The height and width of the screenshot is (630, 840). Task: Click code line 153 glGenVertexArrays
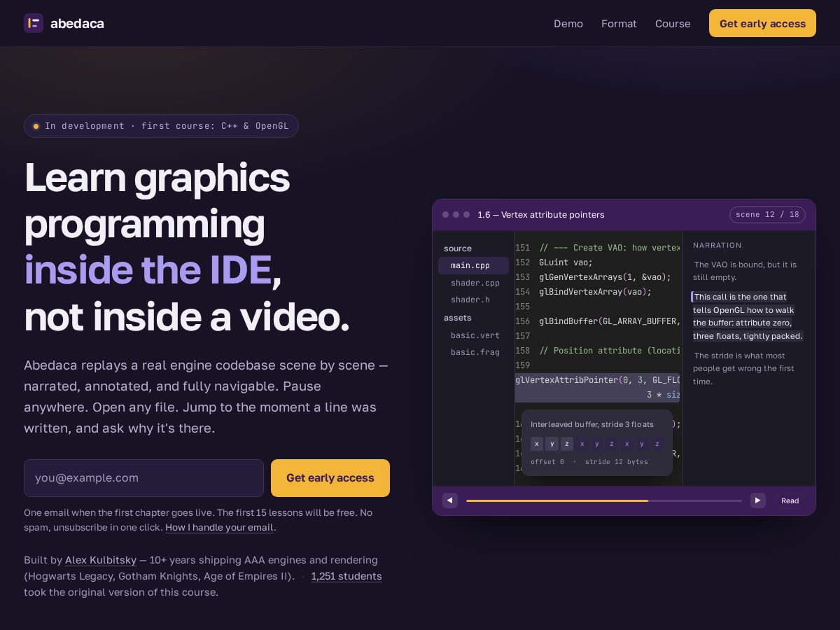coord(597,277)
